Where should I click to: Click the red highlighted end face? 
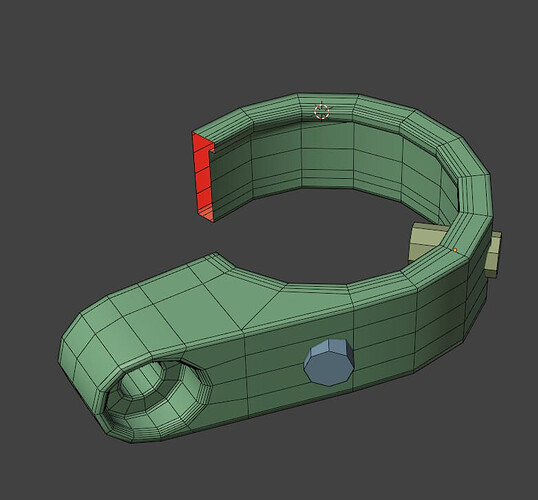click(x=203, y=177)
